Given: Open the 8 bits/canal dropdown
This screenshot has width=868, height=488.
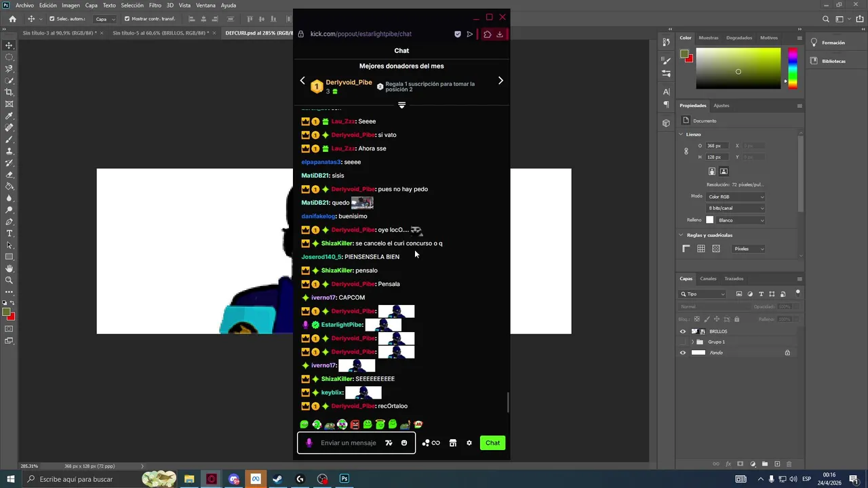Looking at the screenshot, I should point(736,208).
